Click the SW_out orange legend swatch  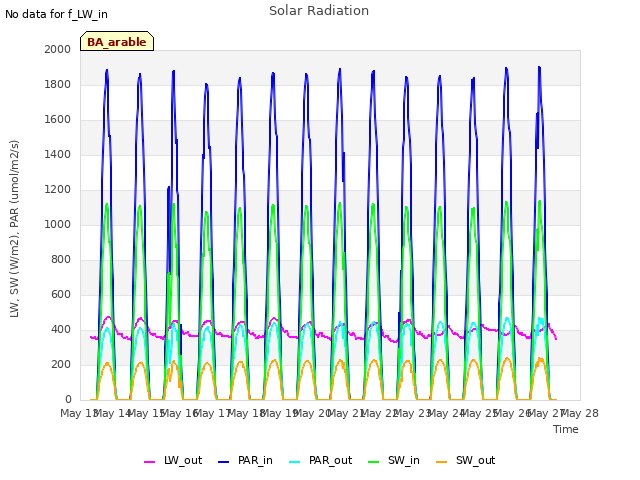pyautogui.click(x=442, y=462)
